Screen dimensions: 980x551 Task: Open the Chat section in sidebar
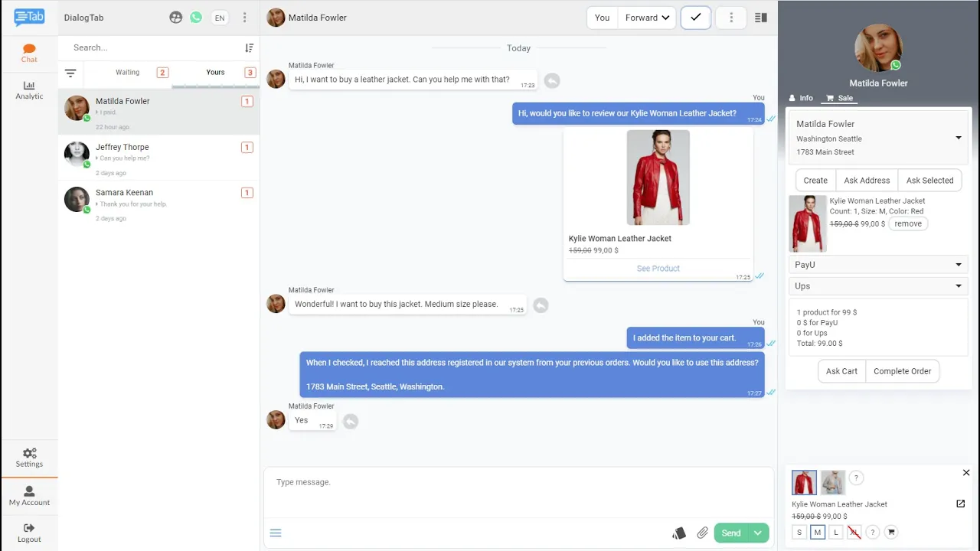29,53
